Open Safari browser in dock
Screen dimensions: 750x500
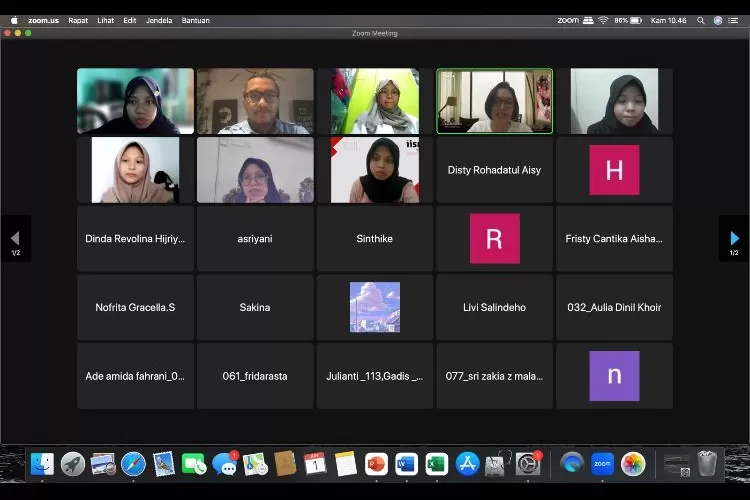pyautogui.click(x=133, y=464)
